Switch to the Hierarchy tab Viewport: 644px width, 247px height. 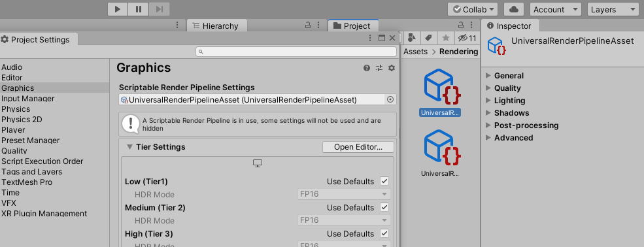(x=217, y=26)
